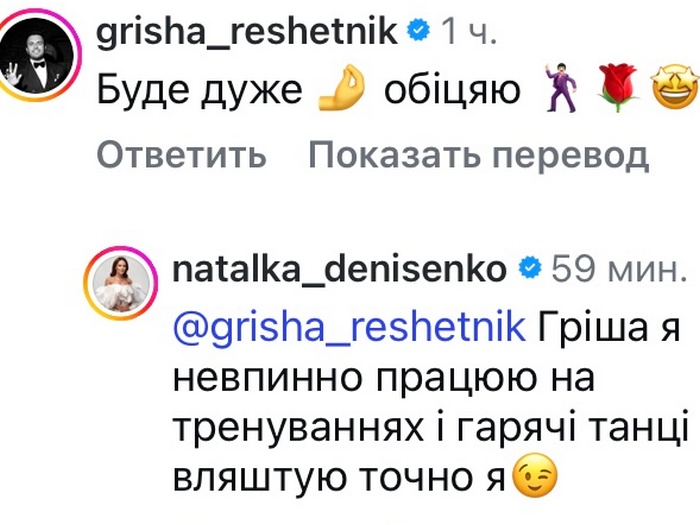Image resolution: width=700 pixels, height=525 pixels.
Task: Click verified badge beside natalka_denisenko
Action: tap(529, 269)
